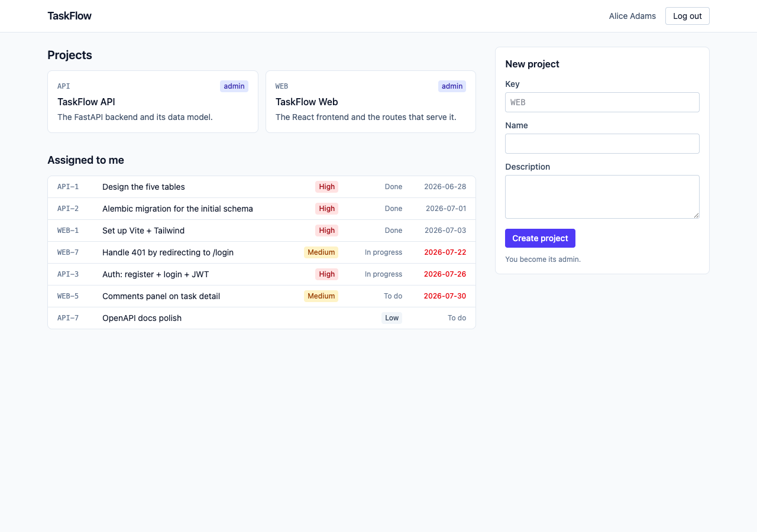757x532 pixels.
Task: Open the TaskFlow API project card
Action: pos(153,102)
